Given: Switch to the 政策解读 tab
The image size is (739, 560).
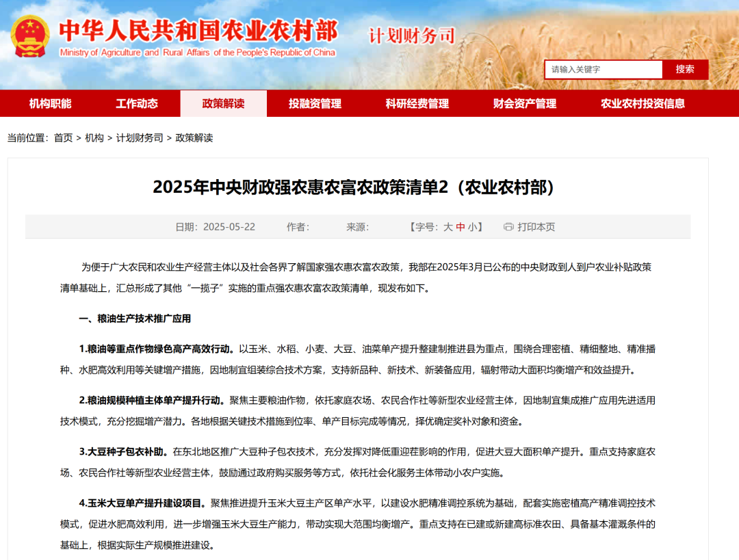Looking at the screenshot, I should click(x=223, y=103).
